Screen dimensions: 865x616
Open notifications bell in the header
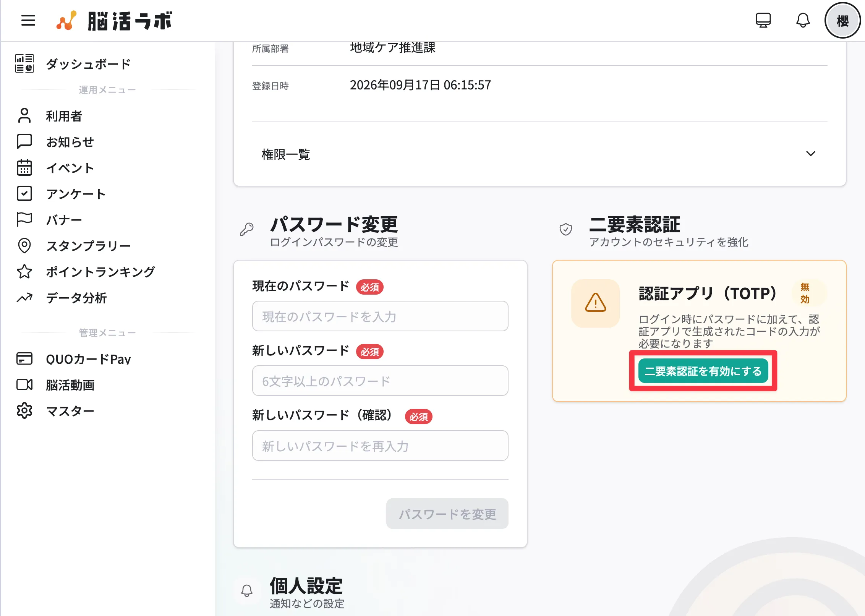click(803, 20)
